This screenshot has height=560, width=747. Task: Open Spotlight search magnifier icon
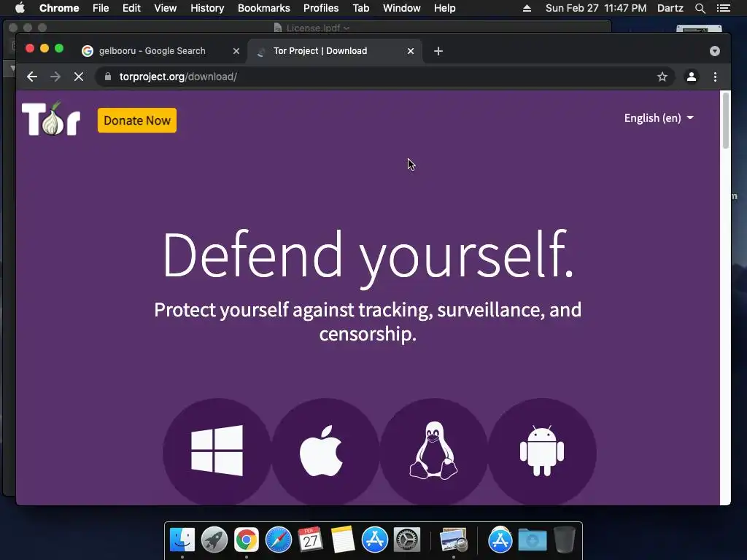[700, 8]
